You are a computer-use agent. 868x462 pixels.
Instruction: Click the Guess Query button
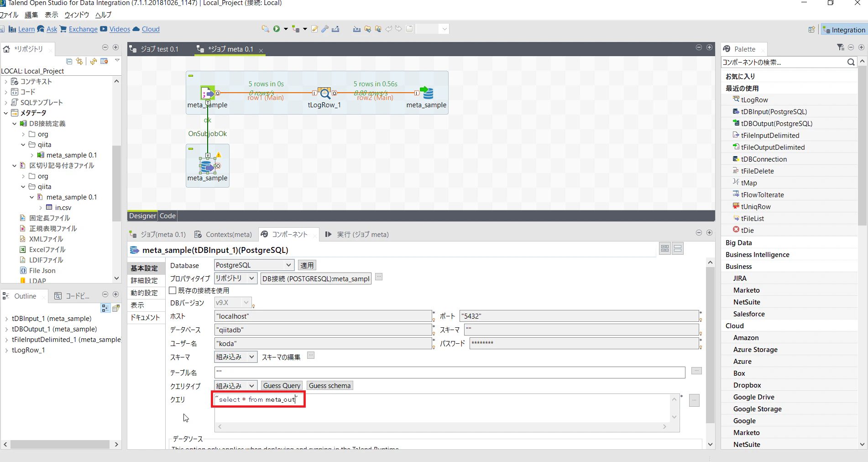[x=282, y=386]
